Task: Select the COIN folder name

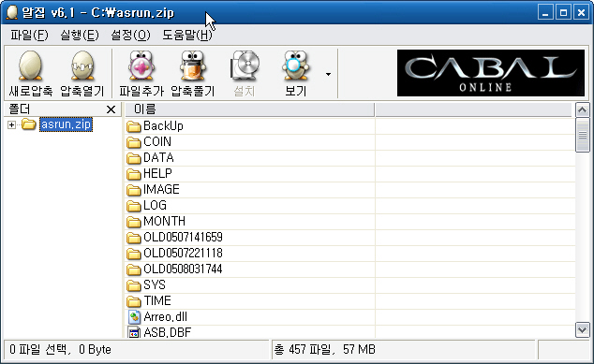Action: (x=157, y=141)
